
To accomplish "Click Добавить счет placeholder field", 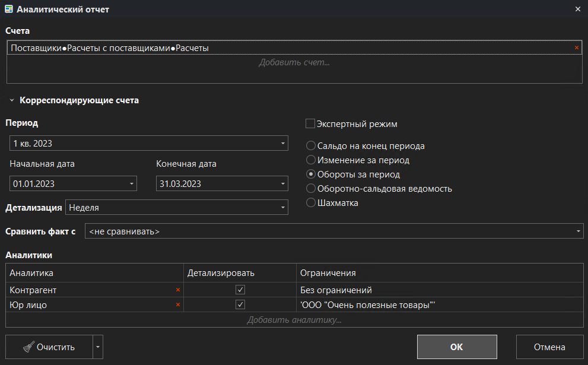I will (294, 62).
